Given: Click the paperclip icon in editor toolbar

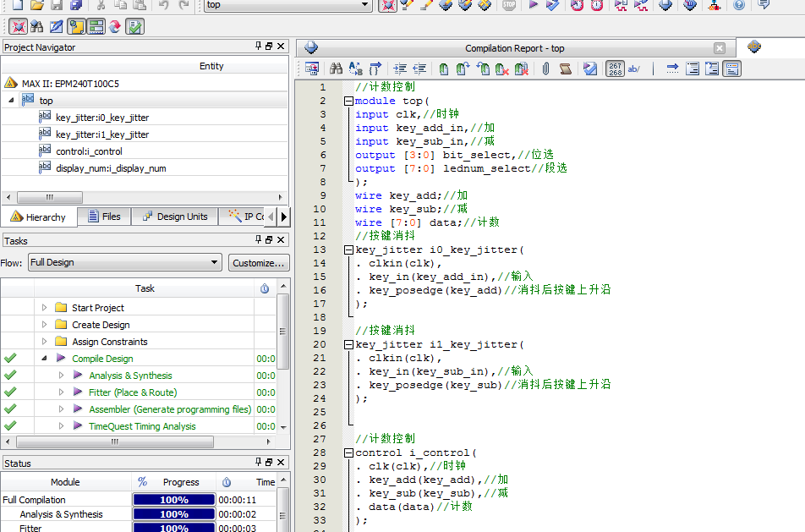Looking at the screenshot, I should click(545, 69).
